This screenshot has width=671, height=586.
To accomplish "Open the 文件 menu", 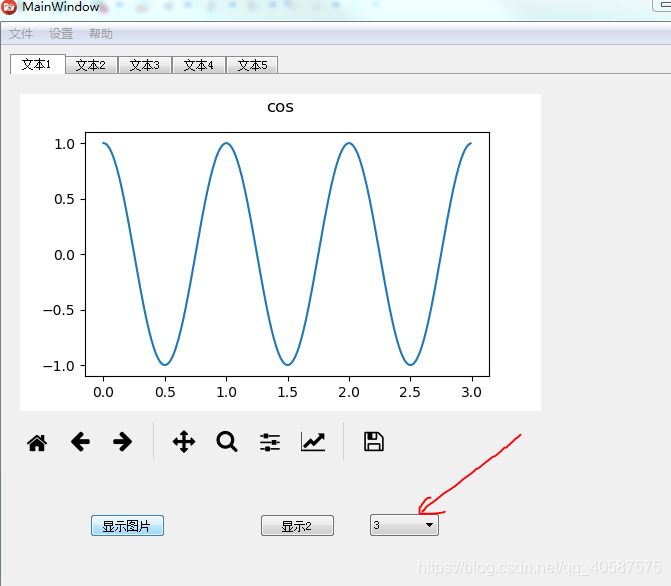I will [21, 33].
